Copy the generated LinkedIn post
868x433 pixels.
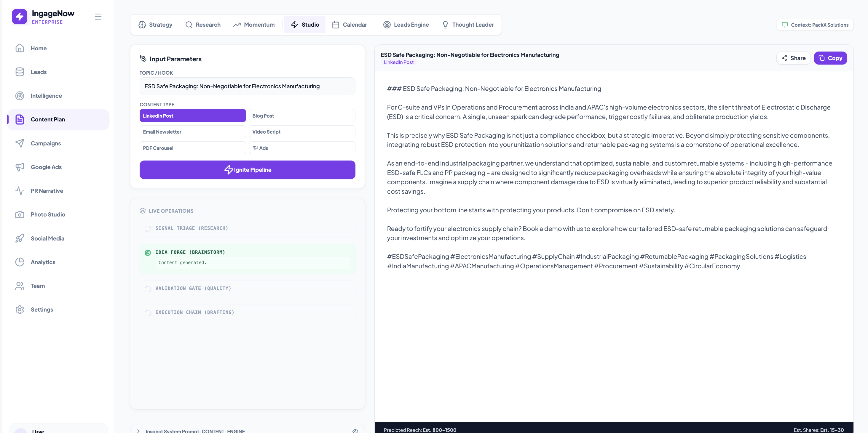coord(830,58)
